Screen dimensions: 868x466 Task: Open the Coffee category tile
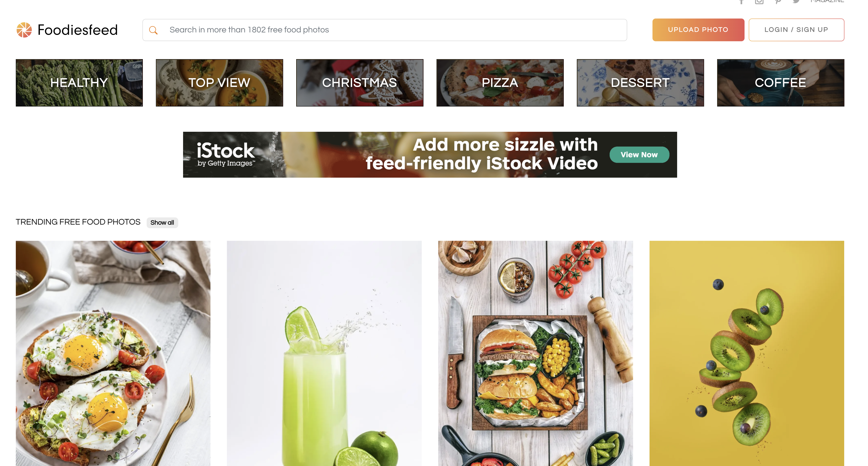pos(780,83)
